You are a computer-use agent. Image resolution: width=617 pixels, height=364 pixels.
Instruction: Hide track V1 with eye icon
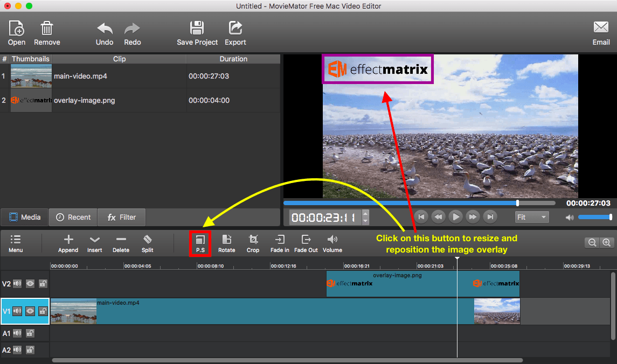[30, 311]
